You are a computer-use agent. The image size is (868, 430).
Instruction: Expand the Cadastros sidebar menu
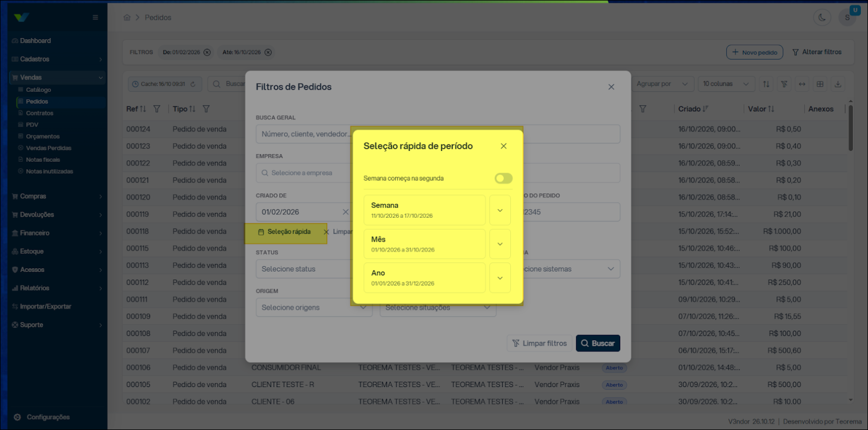57,59
